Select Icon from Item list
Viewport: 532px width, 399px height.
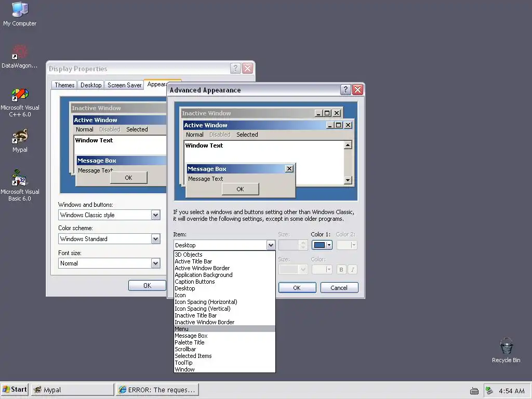(224, 295)
